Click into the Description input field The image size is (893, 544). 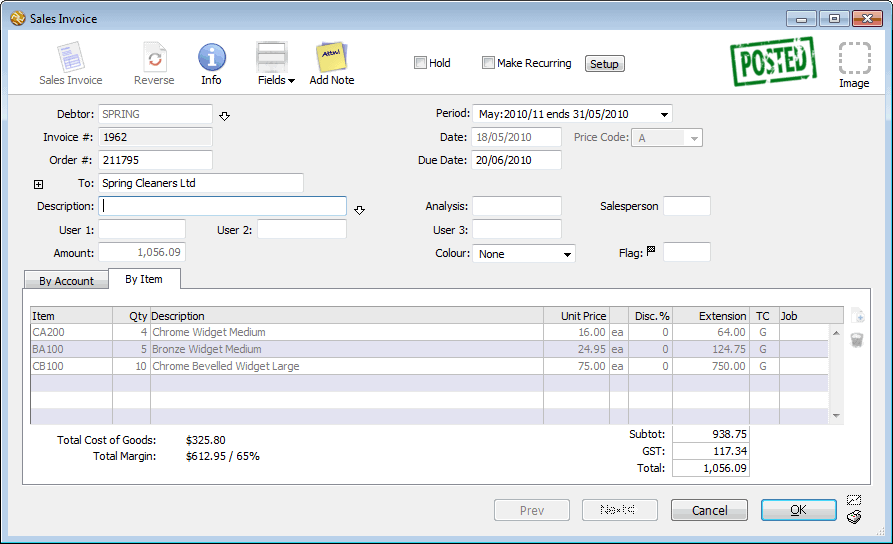point(223,206)
